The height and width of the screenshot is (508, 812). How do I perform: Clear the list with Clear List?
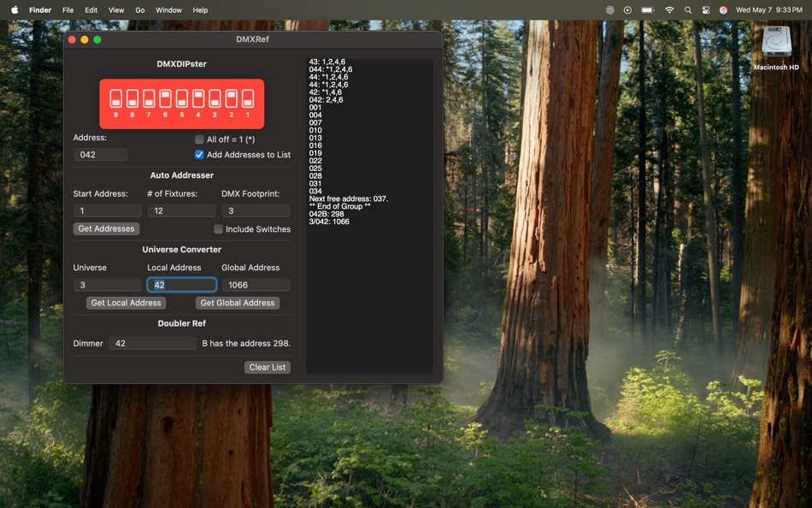267,367
